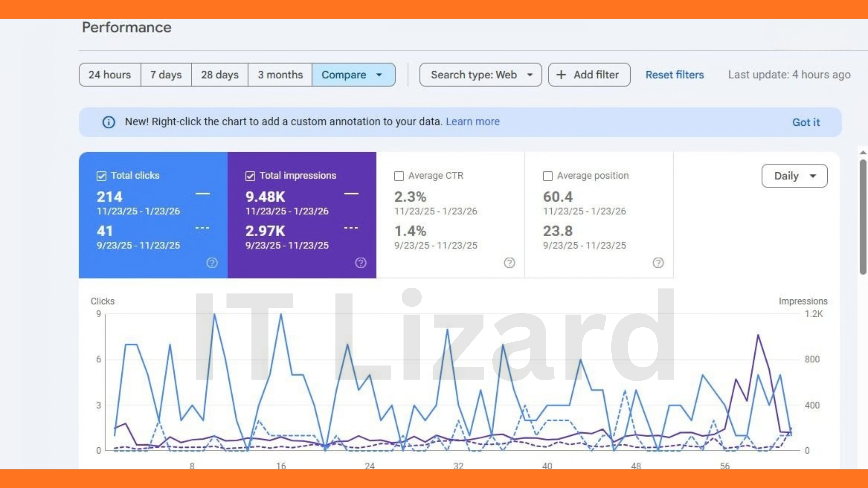The height and width of the screenshot is (488, 868).
Task: Click the help icon on the Average position card
Action: pos(658,263)
